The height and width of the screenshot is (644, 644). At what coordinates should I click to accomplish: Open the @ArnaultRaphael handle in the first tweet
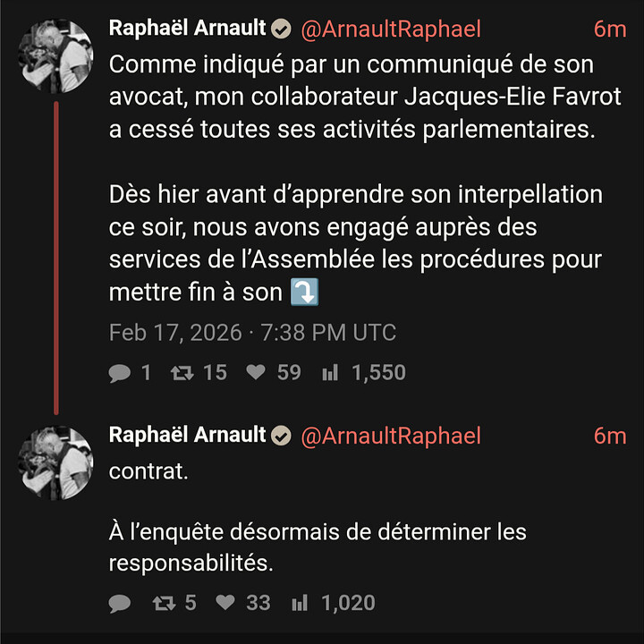(391, 30)
